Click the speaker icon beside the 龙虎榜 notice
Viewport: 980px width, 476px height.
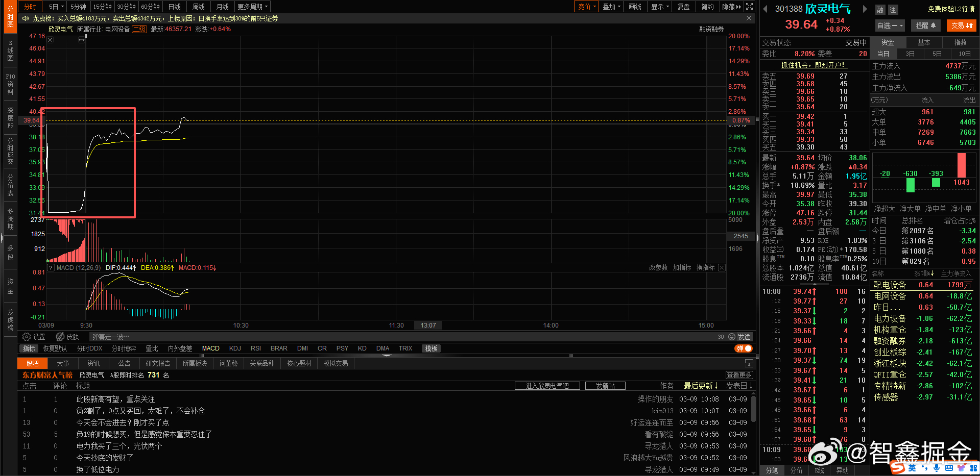coord(26,18)
